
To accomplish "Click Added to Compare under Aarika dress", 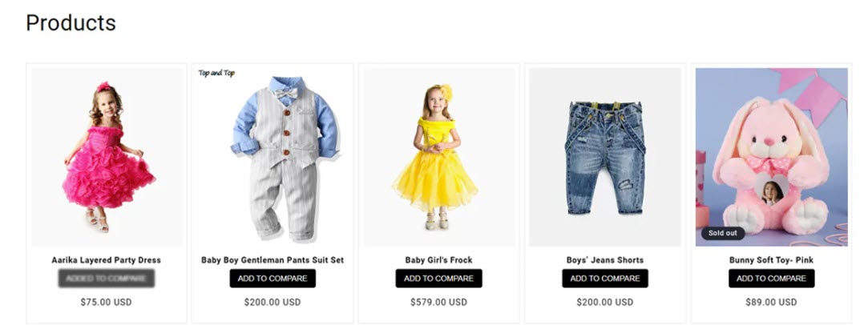I will [x=107, y=279].
